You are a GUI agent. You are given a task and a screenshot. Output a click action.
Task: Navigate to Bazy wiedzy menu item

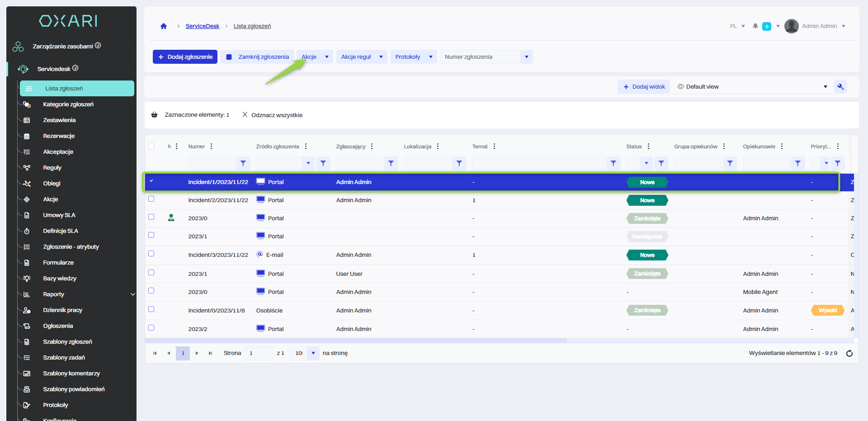tap(60, 279)
